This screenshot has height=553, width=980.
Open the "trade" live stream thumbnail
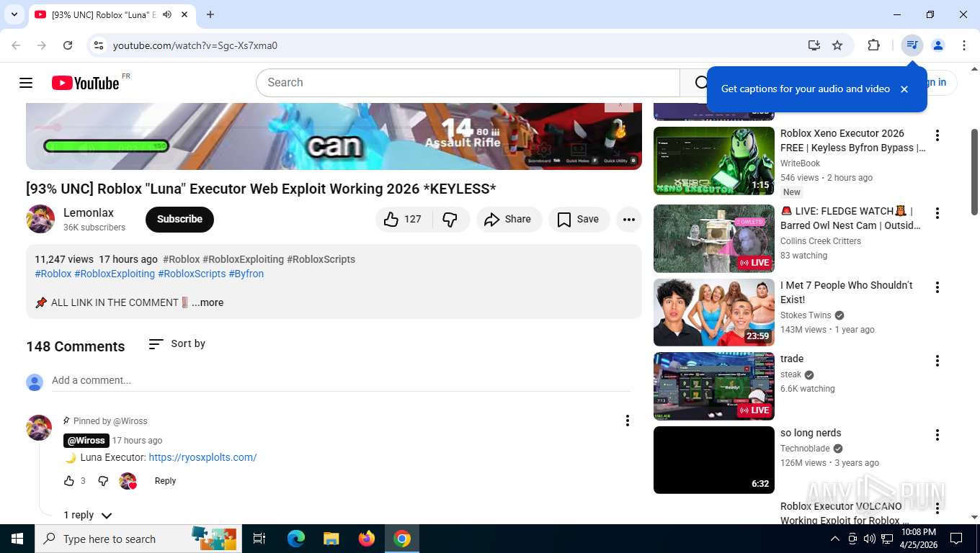pos(714,387)
